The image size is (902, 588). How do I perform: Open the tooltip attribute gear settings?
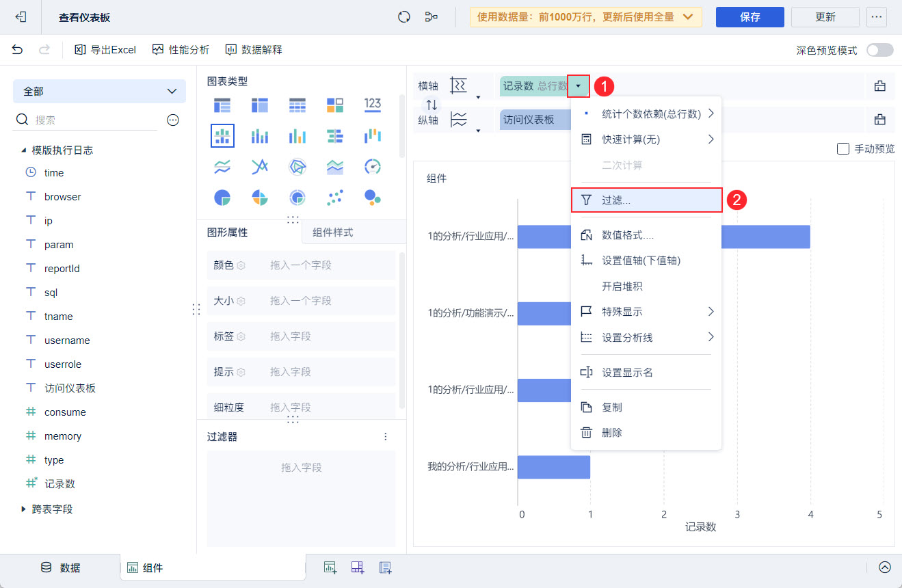[241, 372]
